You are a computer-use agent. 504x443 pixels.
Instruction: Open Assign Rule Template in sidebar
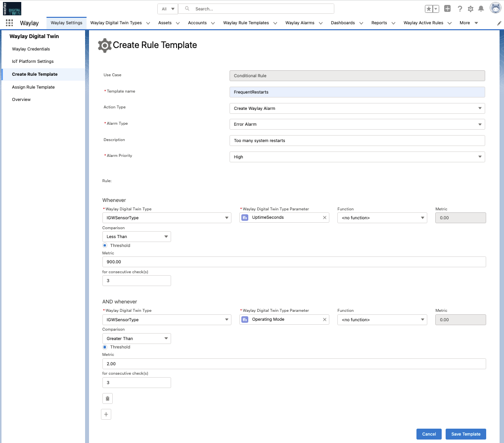pos(34,87)
